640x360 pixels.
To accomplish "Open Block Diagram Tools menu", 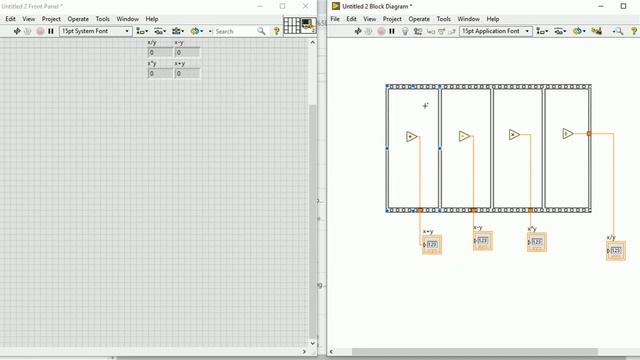I will [x=444, y=19].
